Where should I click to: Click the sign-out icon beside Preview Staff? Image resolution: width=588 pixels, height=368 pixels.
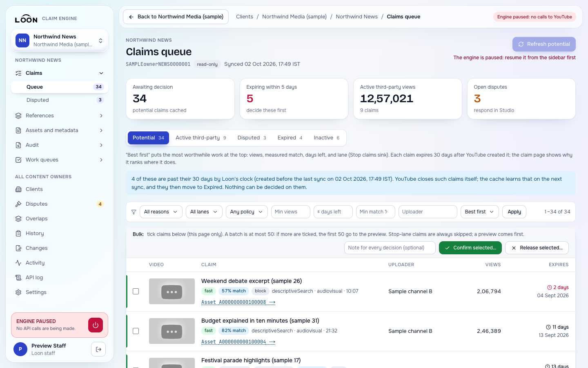[x=98, y=349]
